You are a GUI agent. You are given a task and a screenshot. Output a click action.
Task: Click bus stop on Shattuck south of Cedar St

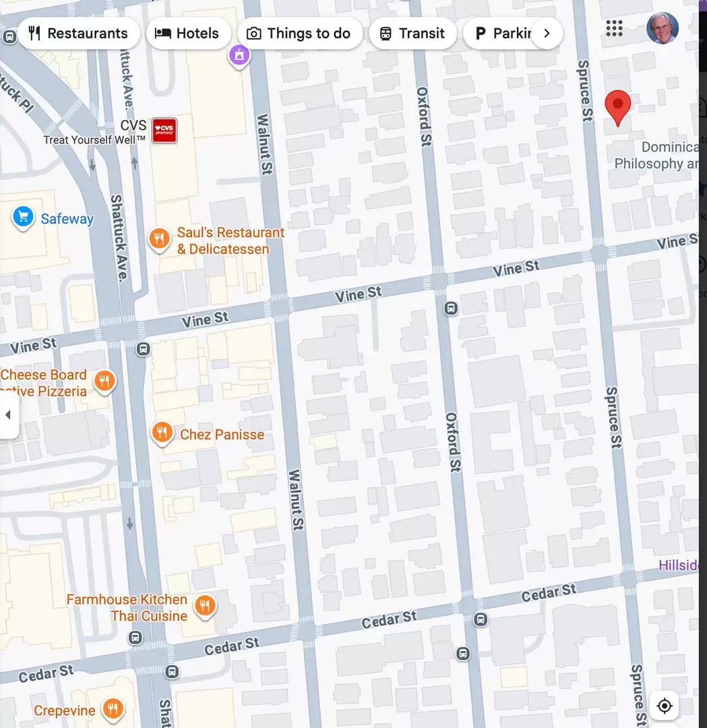click(172, 671)
